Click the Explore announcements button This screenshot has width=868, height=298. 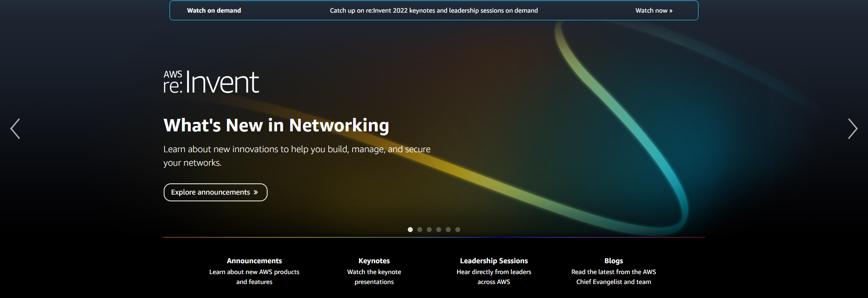pos(215,192)
